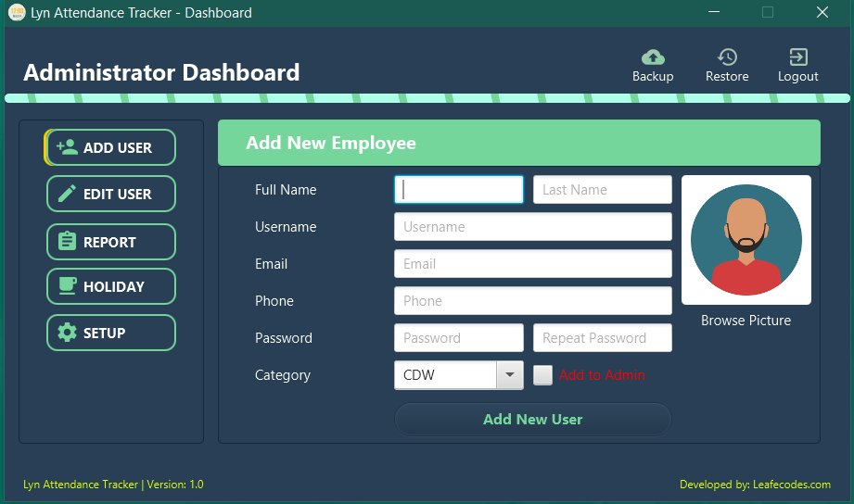Open the EDIT USER section
This screenshot has width=854, height=504.
[x=111, y=194]
